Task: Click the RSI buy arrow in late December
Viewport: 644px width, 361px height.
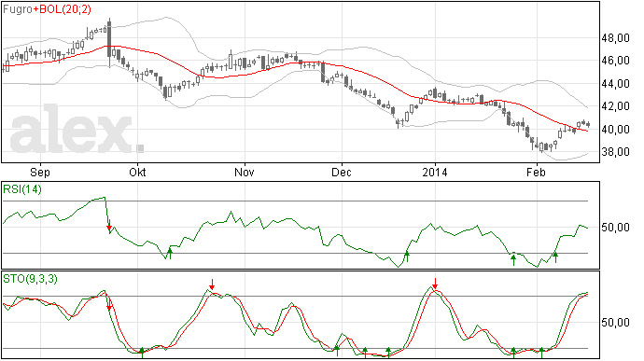Action: pos(407,257)
